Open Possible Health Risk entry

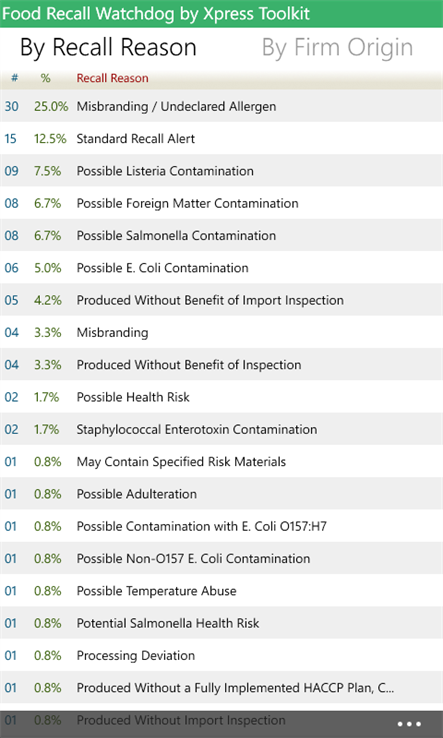221,397
